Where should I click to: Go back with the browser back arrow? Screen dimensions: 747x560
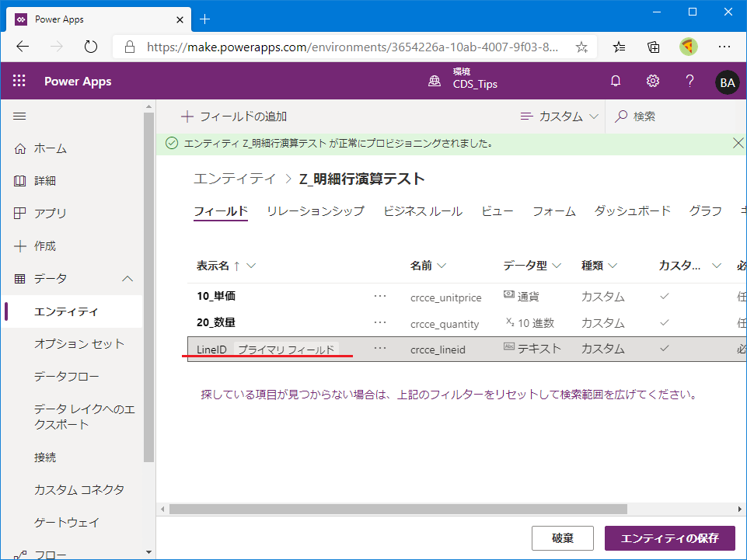click(x=23, y=46)
